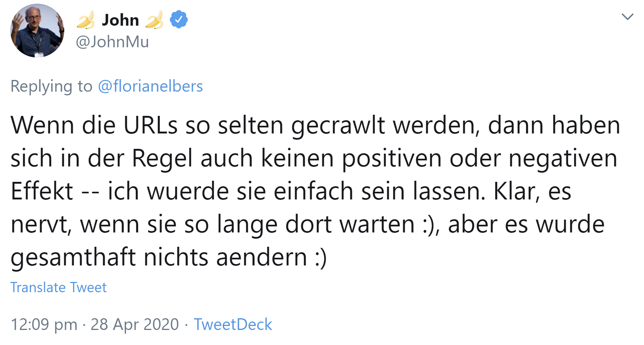Click Translate Tweet
The width and height of the screenshot is (644, 345).
point(58,287)
